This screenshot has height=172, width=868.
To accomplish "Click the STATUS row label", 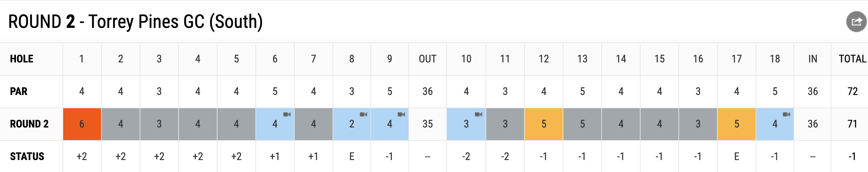I will tap(27, 156).
